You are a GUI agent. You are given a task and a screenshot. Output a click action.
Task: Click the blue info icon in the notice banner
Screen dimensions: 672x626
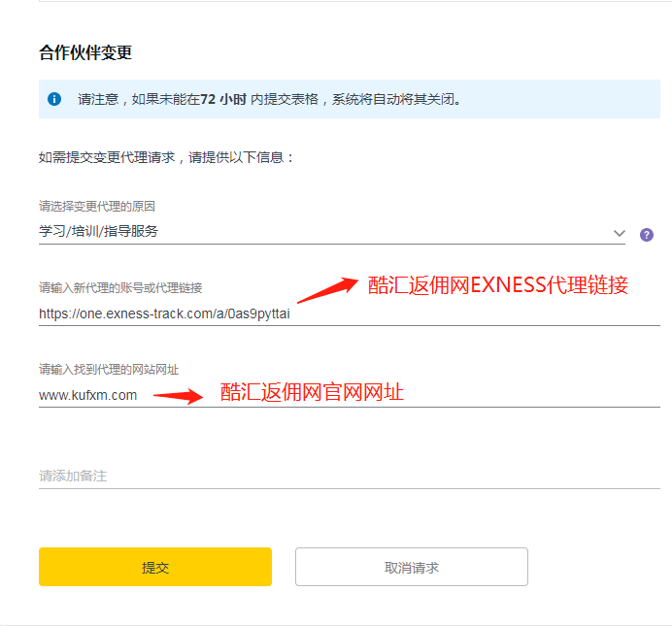[x=54, y=99]
